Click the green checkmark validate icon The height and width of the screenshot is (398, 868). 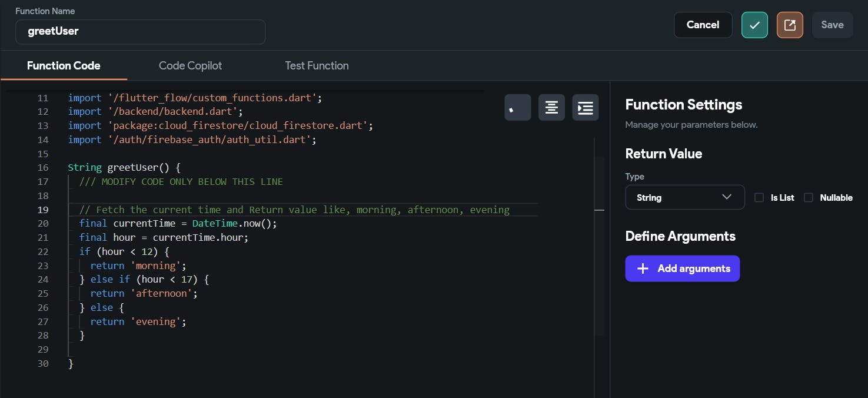tap(754, 25)
